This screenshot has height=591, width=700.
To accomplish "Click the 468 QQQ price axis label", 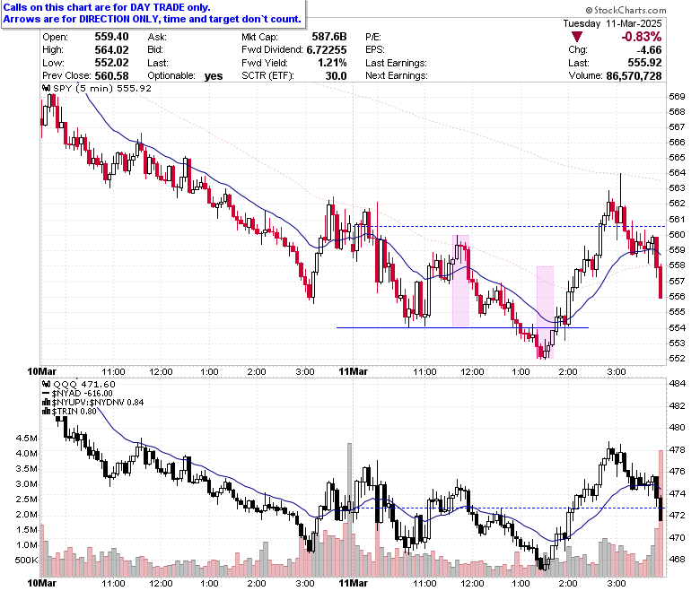I will [677, 559].
